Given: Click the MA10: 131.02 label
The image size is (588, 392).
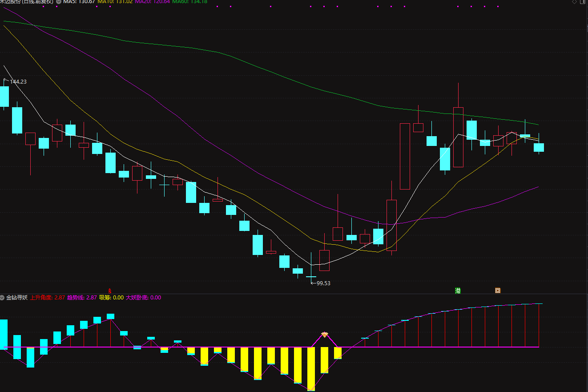Looking at the screenshot, I should (x=115, y=2).
